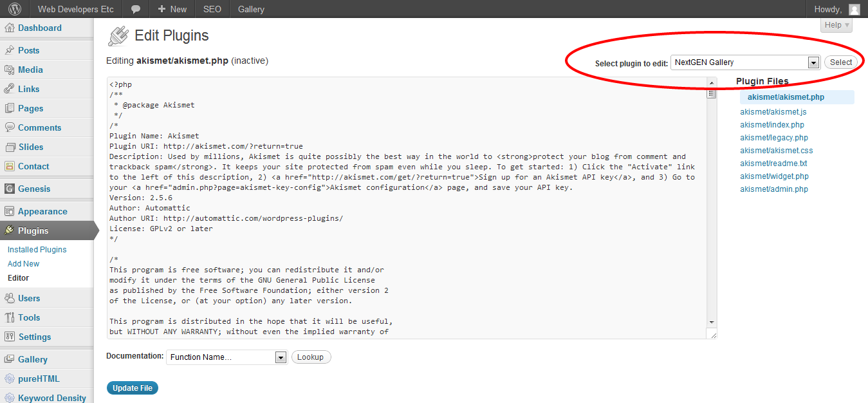Click the Gallery icon in sidebar
Image resolution: width=868 pixels, height=403 pixels.
click(x=9, y=359)
